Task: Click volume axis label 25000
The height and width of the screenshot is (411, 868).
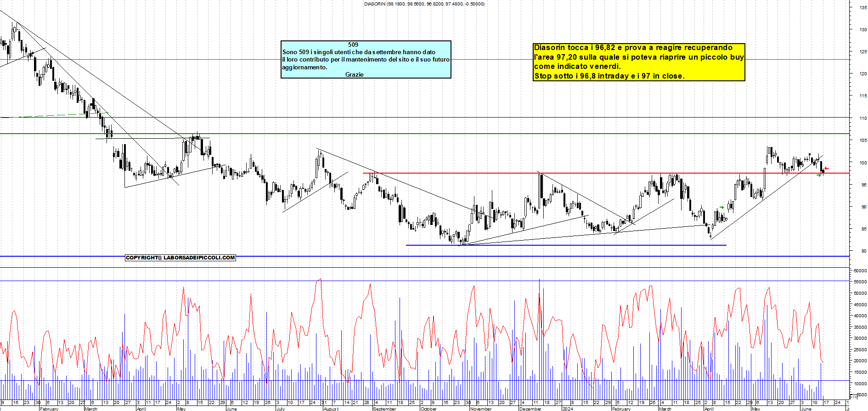Action: pyautogui.click(x=861, y=350)
